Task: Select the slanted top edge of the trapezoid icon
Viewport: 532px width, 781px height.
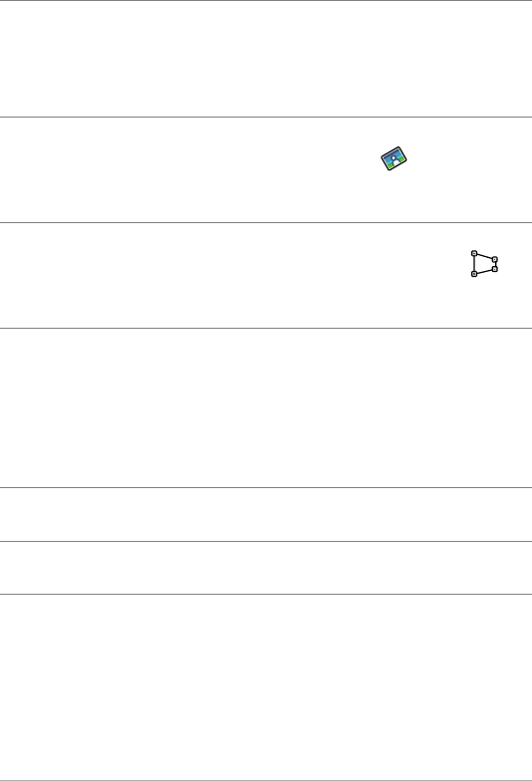Action: (x=484, y=256)
